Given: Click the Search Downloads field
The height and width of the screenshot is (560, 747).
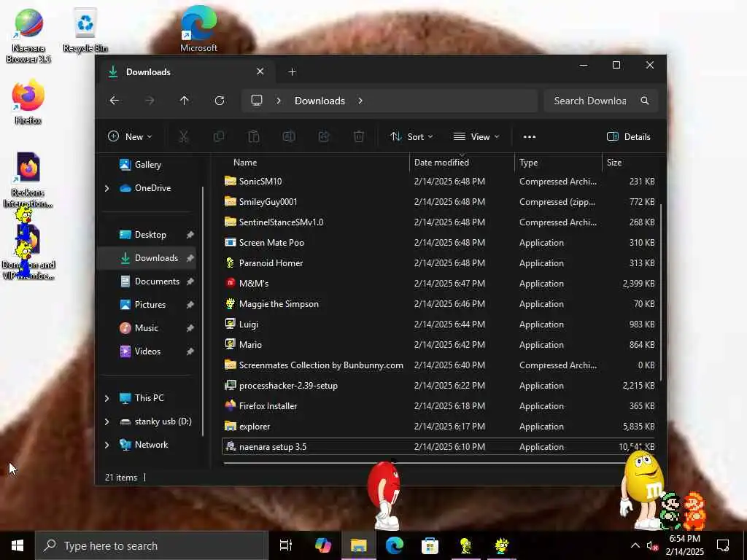Looking at the screenshot, I should point(601,101).
